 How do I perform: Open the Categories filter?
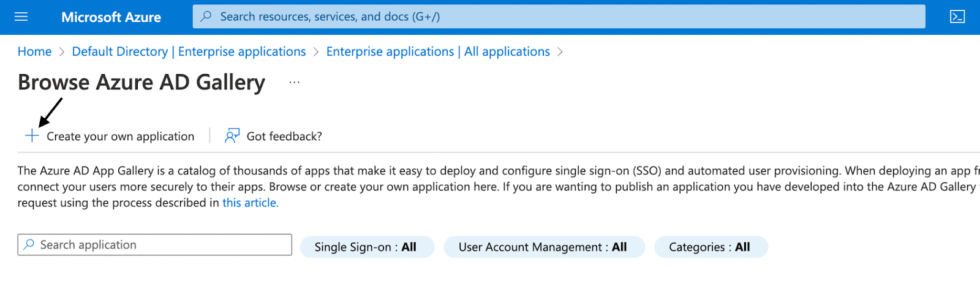(x=710, y=247)
